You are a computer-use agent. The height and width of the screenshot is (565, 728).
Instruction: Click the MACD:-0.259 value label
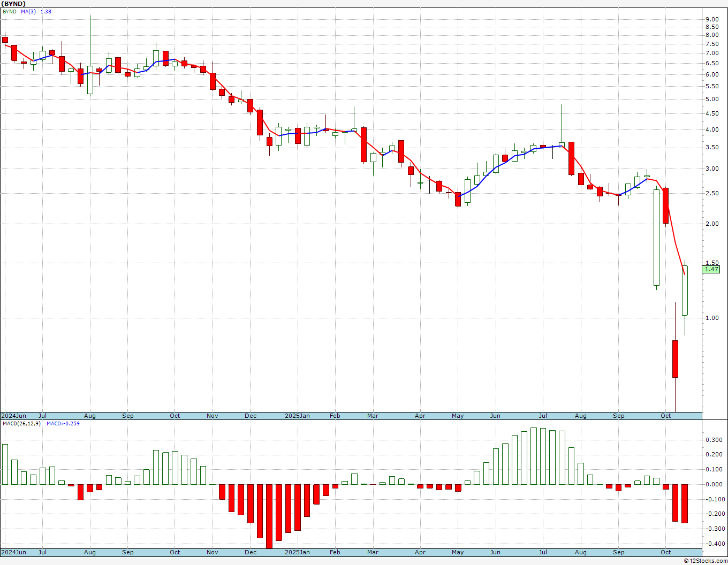pyautogui.click(x=63, y=424)
